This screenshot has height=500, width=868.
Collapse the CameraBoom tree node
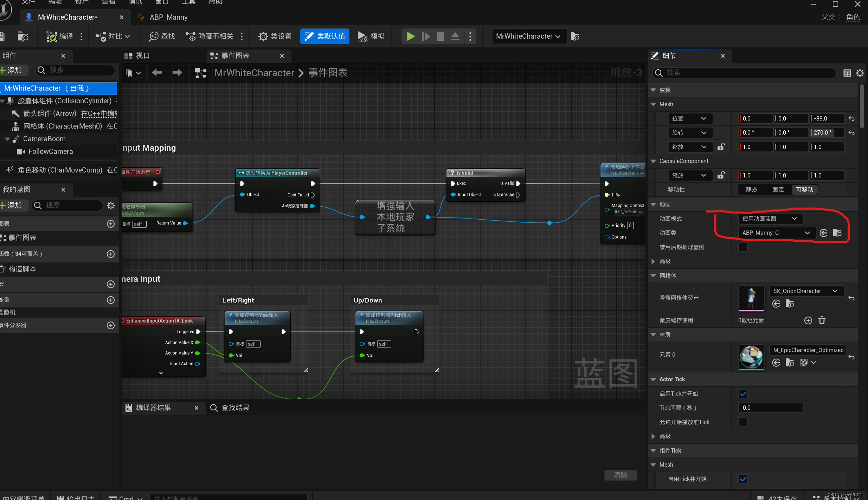click(x=7, y=139)
